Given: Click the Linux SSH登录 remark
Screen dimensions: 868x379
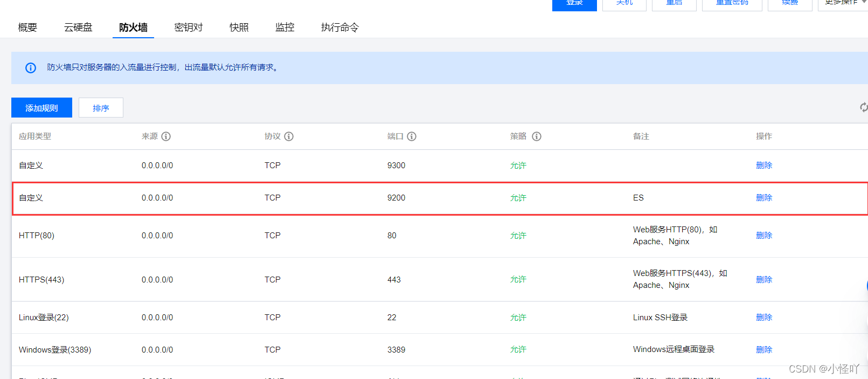Looking at the screenshot, I should click(x=660, y=318).
